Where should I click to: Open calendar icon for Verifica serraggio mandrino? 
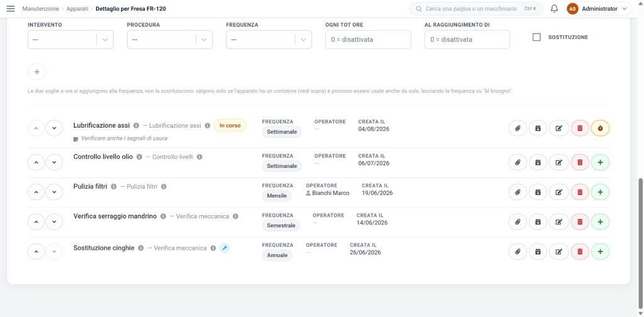[x=538, y=222]
